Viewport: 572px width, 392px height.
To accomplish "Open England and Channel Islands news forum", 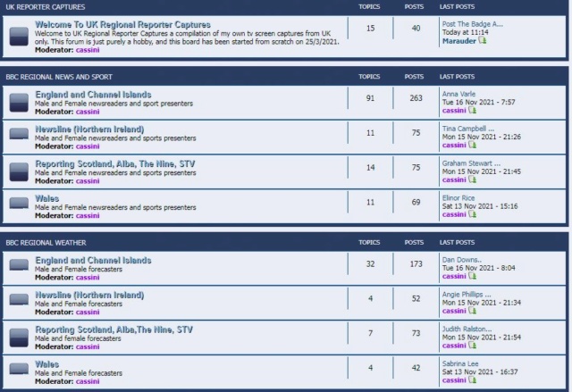I will (x=93, y=95).
